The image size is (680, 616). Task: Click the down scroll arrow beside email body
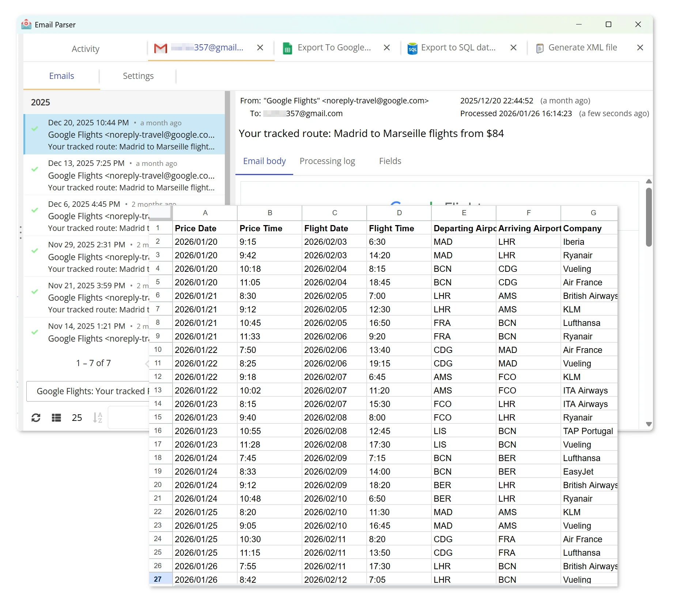(649, 424)
